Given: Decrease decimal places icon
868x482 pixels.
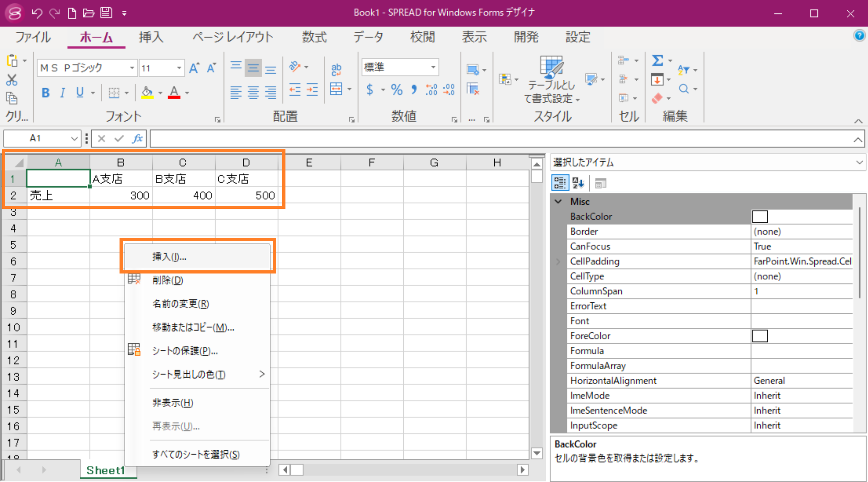Looking at the screenshot, I should pyautogui.click(x=449, y=90).
